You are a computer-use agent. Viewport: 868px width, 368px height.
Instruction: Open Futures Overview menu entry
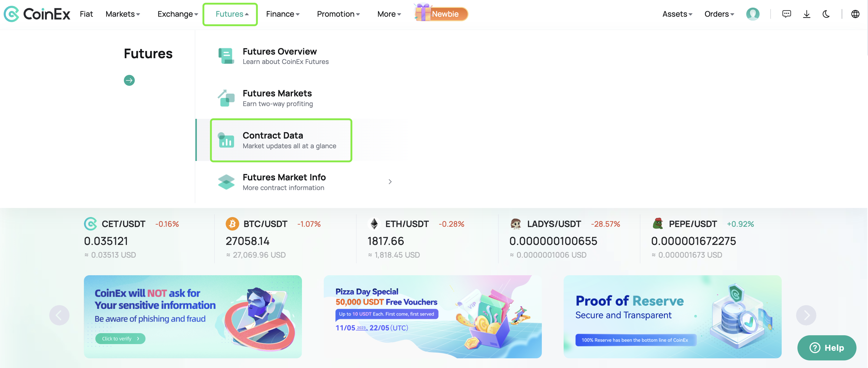tap(279, 56)
